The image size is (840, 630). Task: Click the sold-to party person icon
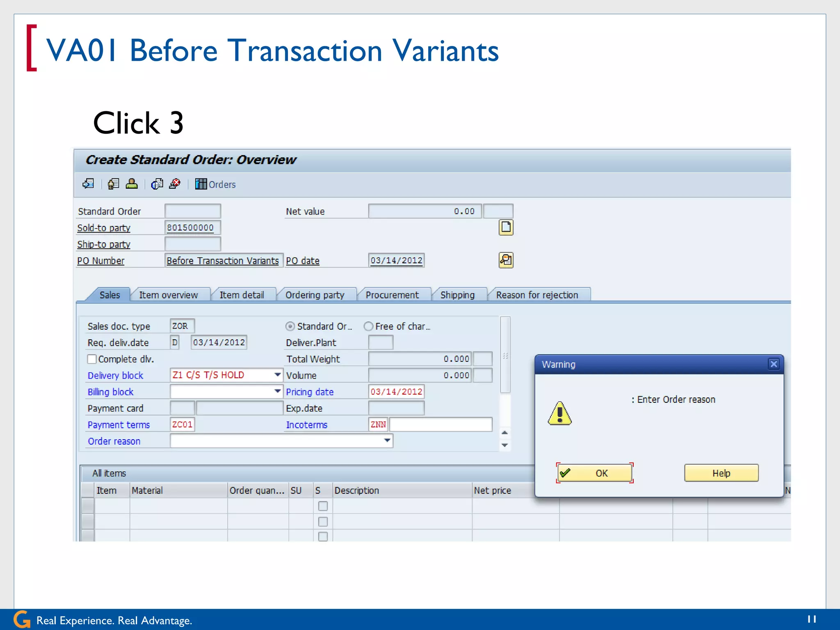pos(132,184)
